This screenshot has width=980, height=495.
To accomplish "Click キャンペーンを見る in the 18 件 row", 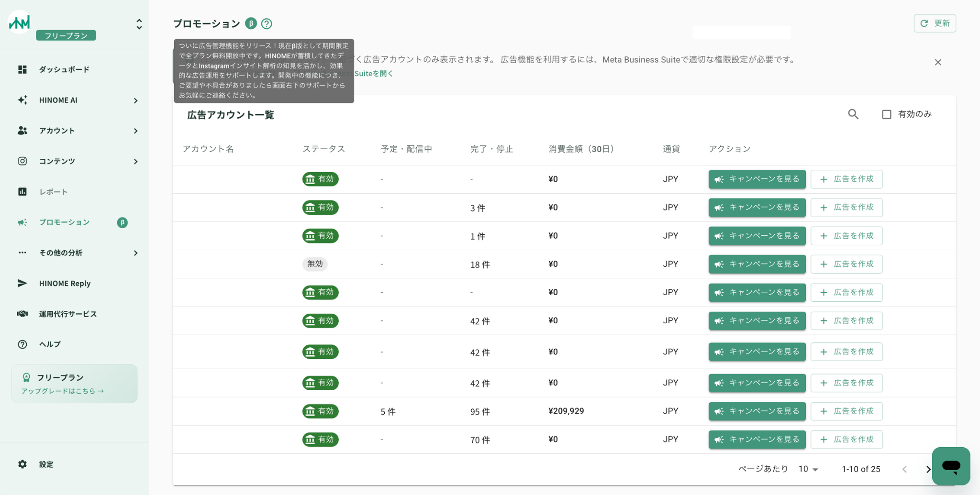I will coord(757,264).
